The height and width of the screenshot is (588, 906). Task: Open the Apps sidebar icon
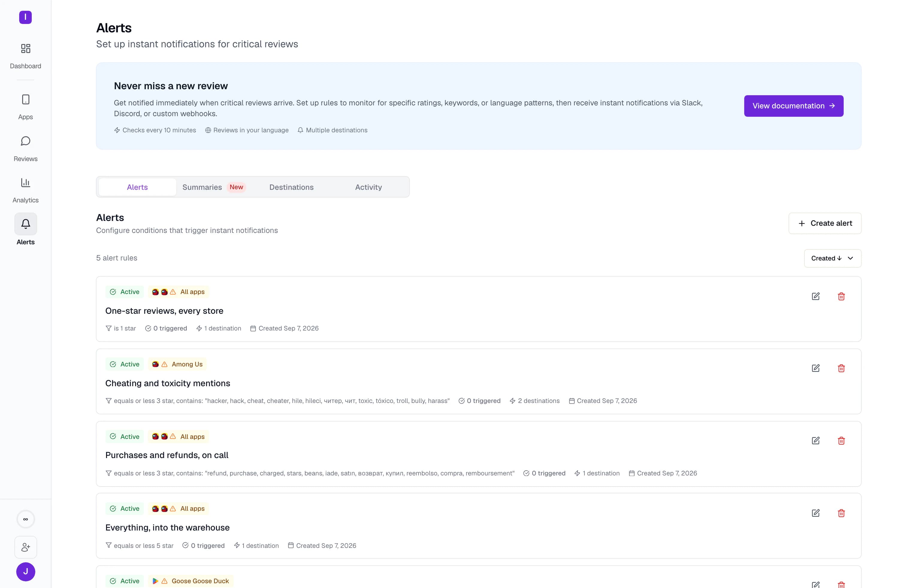tap(25, 100)
